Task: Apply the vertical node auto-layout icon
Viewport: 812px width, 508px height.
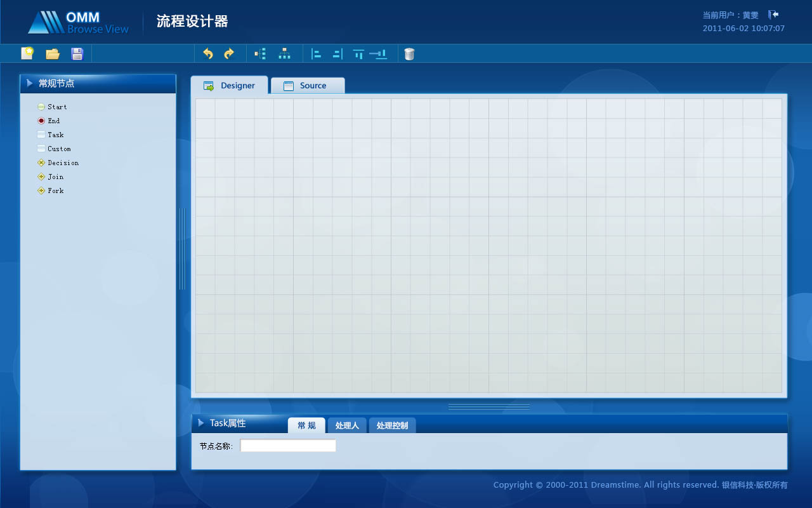Action: [x=259, y=53]
